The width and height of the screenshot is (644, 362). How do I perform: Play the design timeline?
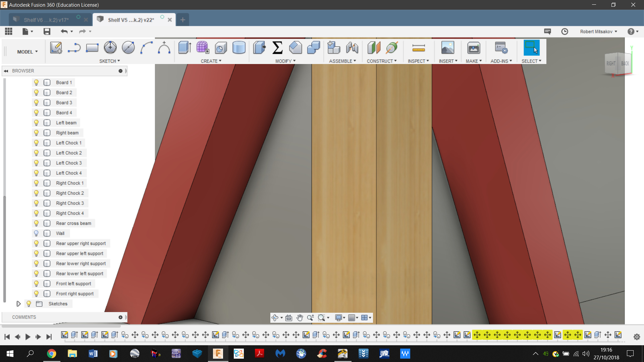[28, 337]
